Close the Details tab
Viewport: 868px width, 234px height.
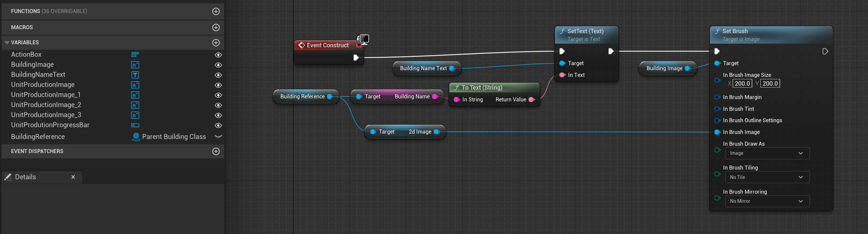(73, 177)
